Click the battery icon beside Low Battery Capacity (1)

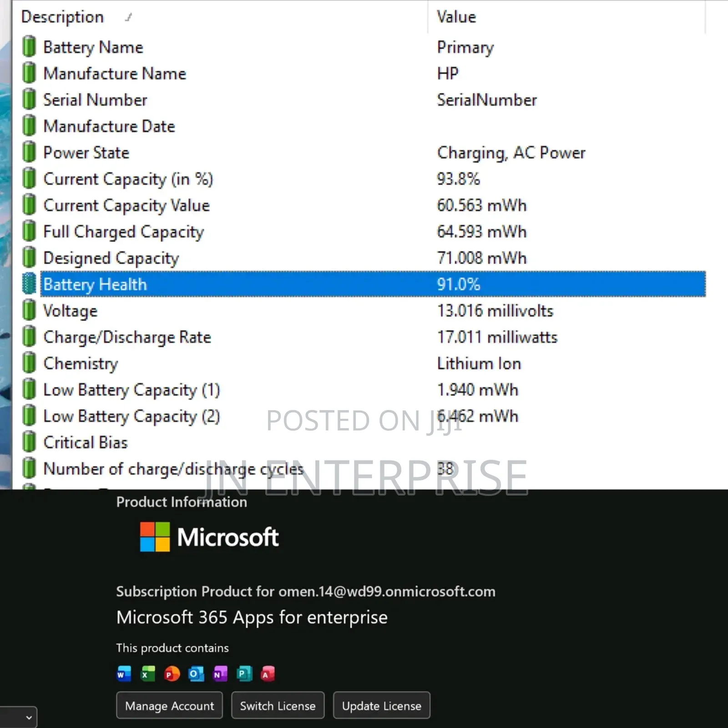[x=29, y=389]
